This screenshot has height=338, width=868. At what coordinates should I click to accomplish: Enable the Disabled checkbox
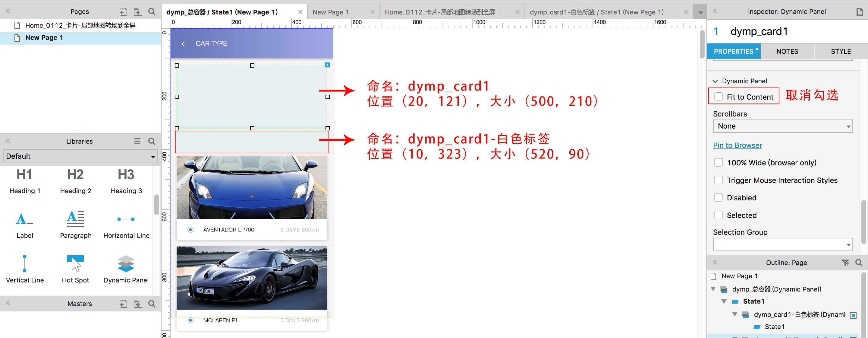[x=719, y=198]
